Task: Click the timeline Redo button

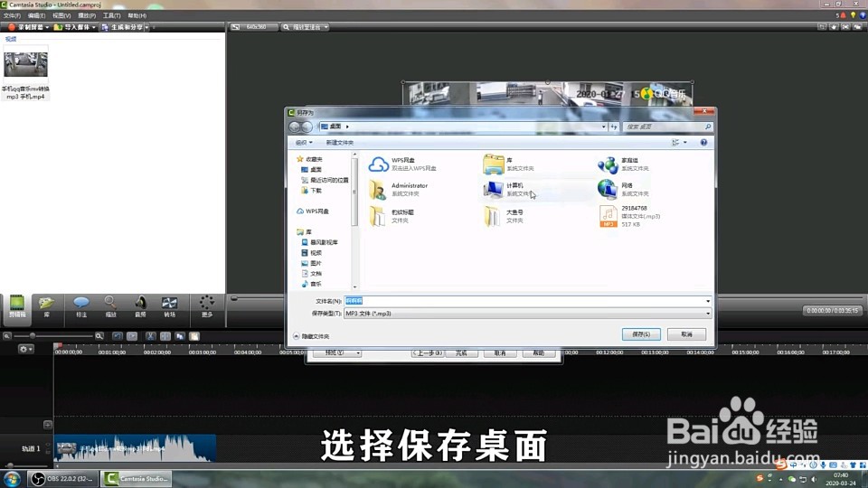Action: click(x=132, y=336)
